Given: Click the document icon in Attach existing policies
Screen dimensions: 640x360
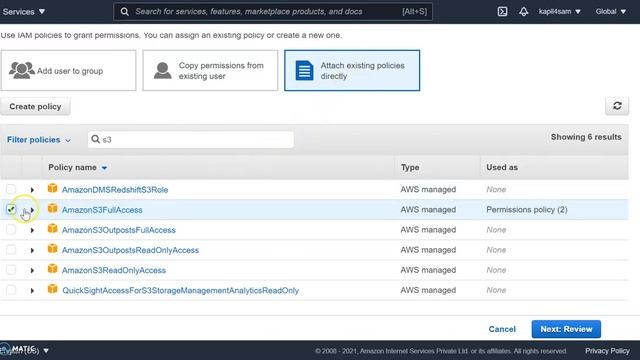Looking at the screenshot, I should tap(304, 71).
